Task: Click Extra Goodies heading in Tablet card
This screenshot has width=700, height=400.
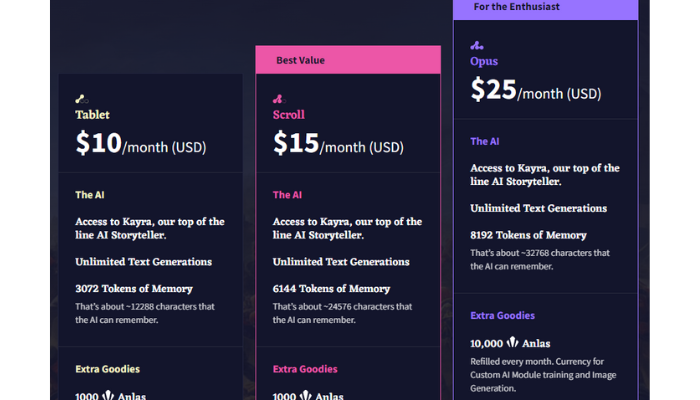Action: pos(108,369)
